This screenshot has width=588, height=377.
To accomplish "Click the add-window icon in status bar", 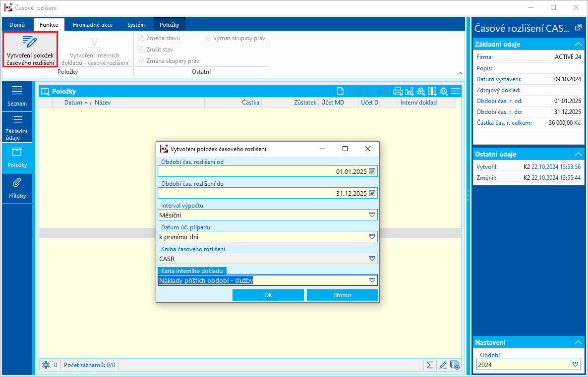I will [x=455, y=365].
